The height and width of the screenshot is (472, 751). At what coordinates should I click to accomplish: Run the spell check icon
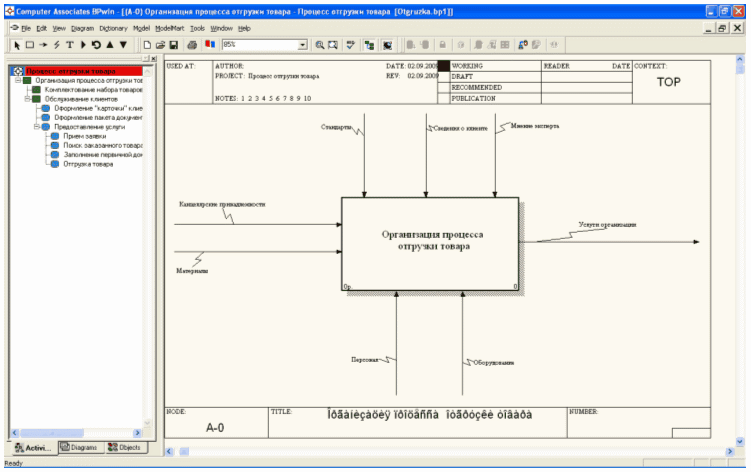[x=351, y=45]
